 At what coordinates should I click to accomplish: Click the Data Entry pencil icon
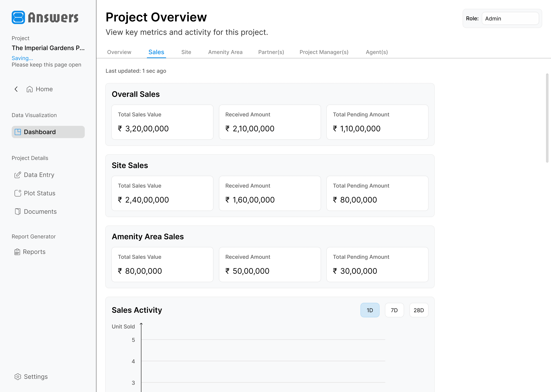18,175
